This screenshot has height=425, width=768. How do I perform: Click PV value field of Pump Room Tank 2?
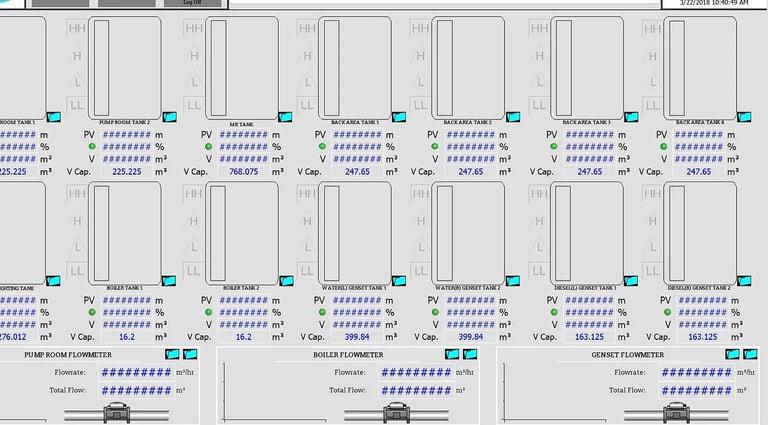click(127, 135)
